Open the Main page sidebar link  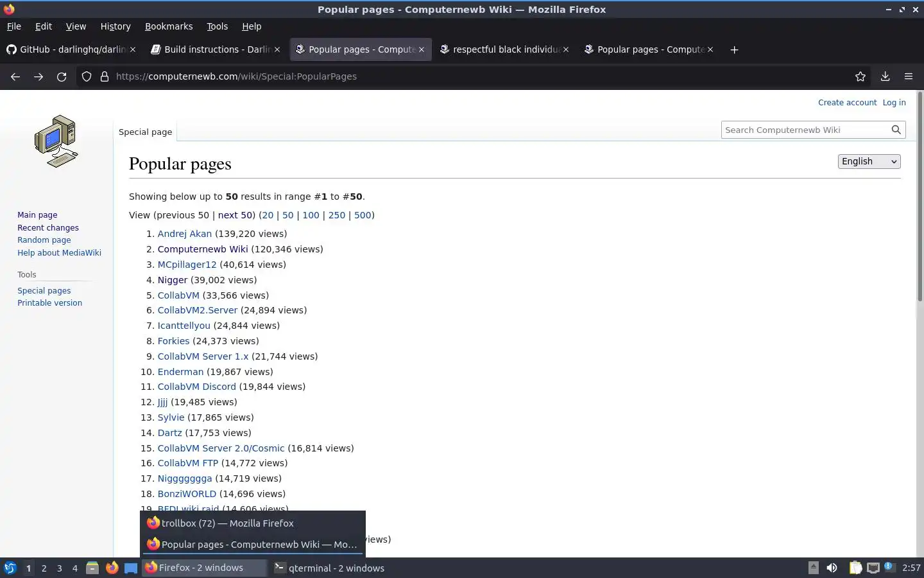click(x=37, y=215)
